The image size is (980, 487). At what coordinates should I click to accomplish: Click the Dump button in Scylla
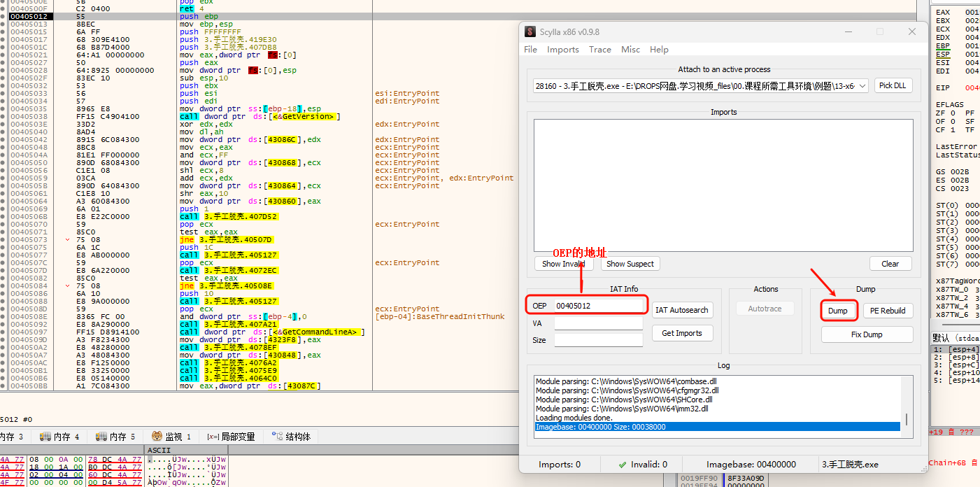pos(838,311)
